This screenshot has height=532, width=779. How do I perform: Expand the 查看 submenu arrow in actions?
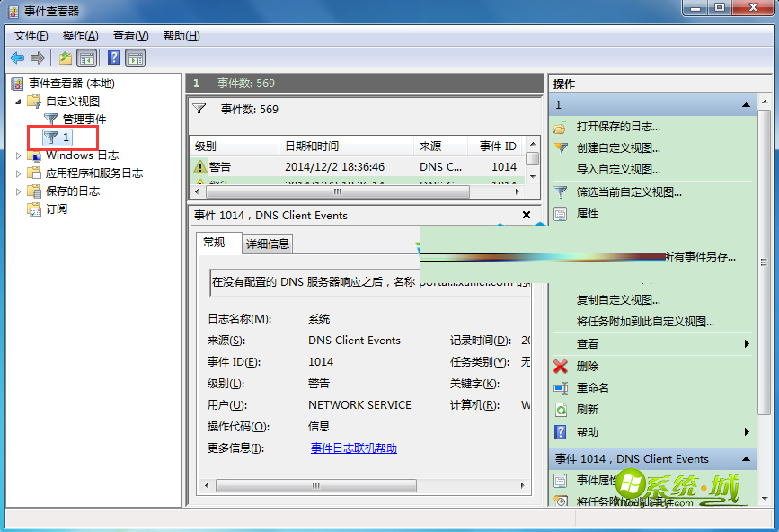click(747, 344)
